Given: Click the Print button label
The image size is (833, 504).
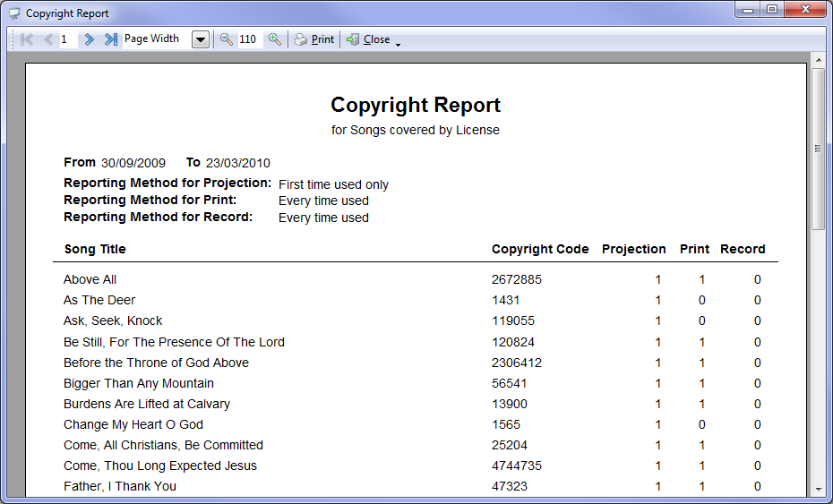Looking at the screenshot, I should point(322,39).
